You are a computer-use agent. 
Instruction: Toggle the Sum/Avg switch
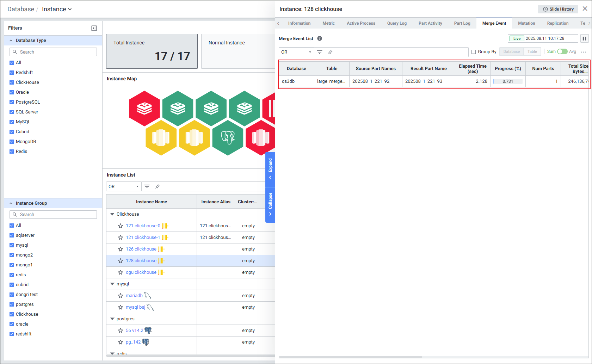(x=562, y=51)
